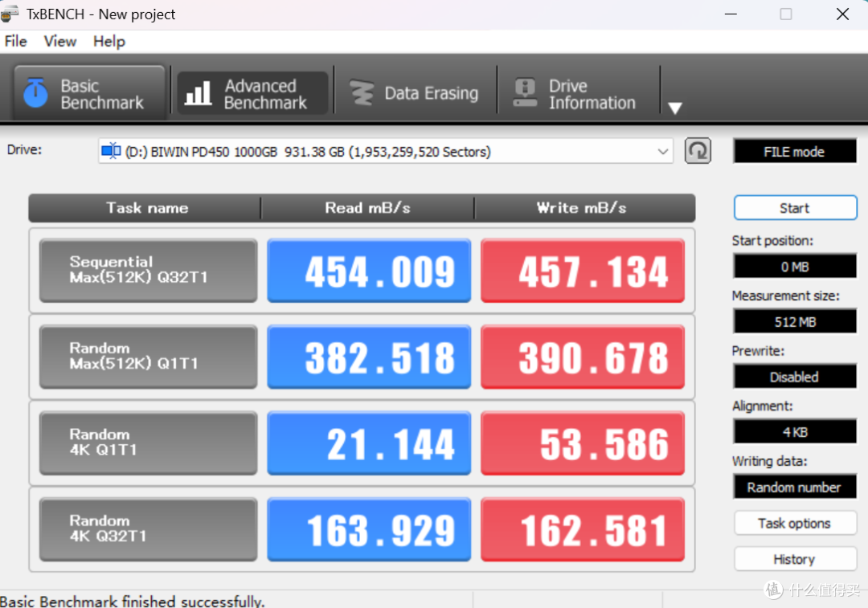Open the Drive selection dropdown
Viewport: 868px width, 608px height.
386,151
